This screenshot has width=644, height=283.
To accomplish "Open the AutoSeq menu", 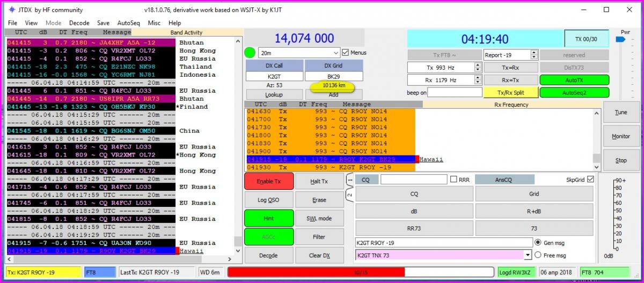I will click(x=128, y=23).
